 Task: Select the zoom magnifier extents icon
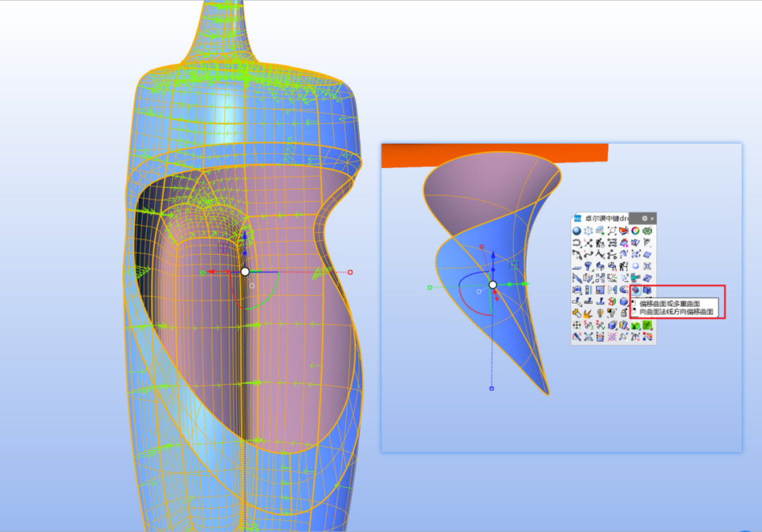(612, 231)
